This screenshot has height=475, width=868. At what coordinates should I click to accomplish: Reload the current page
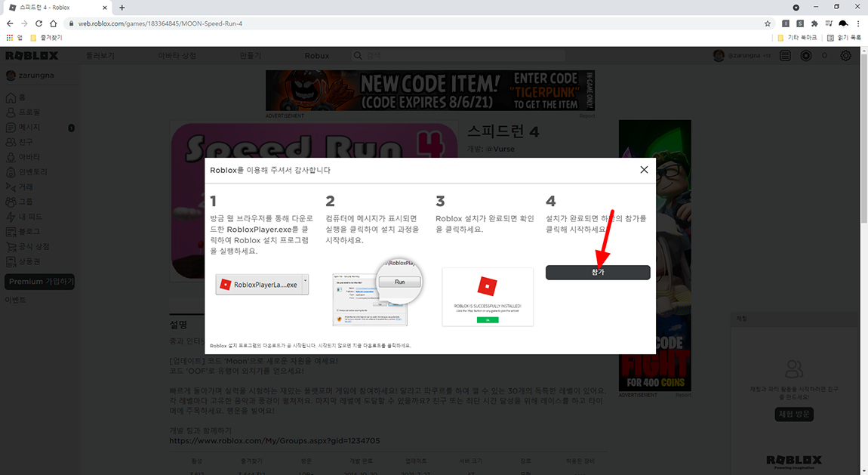[x=38, y=23]
